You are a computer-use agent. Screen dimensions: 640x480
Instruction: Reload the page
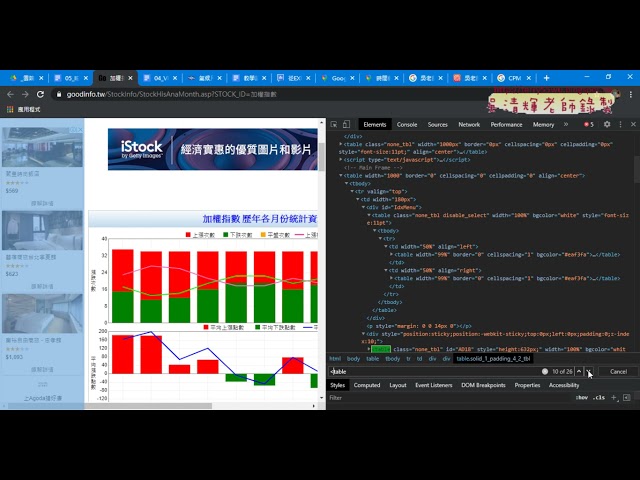point(40,94)
